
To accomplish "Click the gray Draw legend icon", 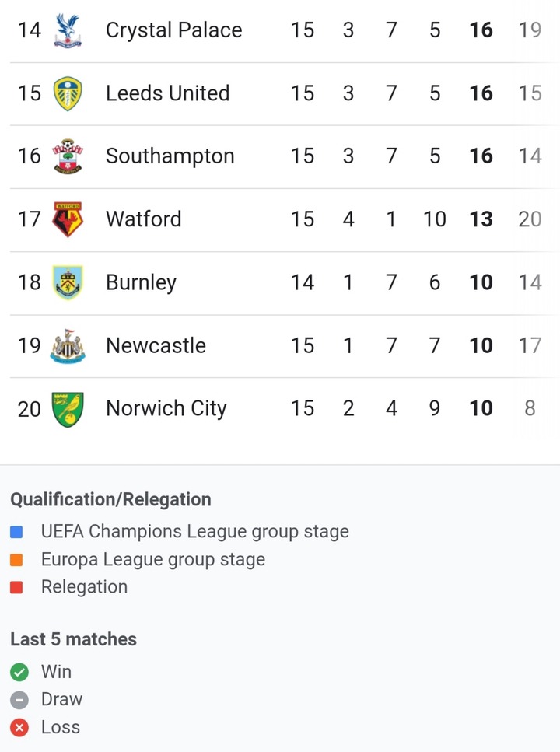I will click(x=19, y=700).
